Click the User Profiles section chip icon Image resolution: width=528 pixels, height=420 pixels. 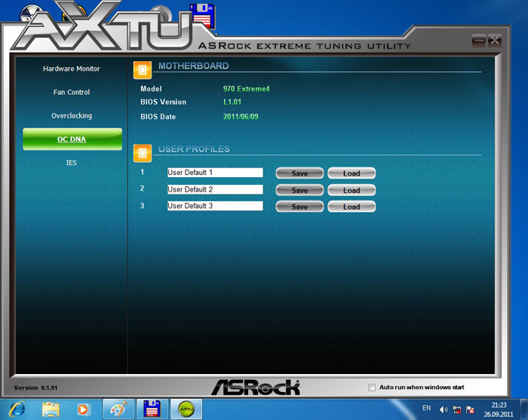click(143, 153)
